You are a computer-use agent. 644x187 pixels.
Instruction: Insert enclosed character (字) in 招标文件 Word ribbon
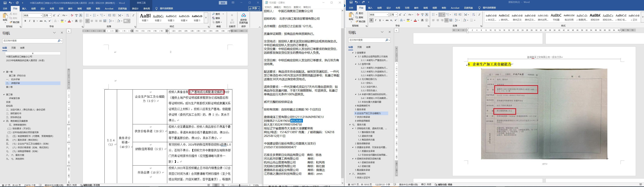point(80,21)
